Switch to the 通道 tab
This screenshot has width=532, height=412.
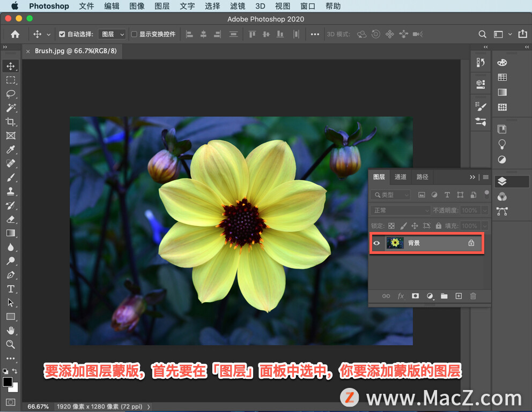[x=401, y=177]
